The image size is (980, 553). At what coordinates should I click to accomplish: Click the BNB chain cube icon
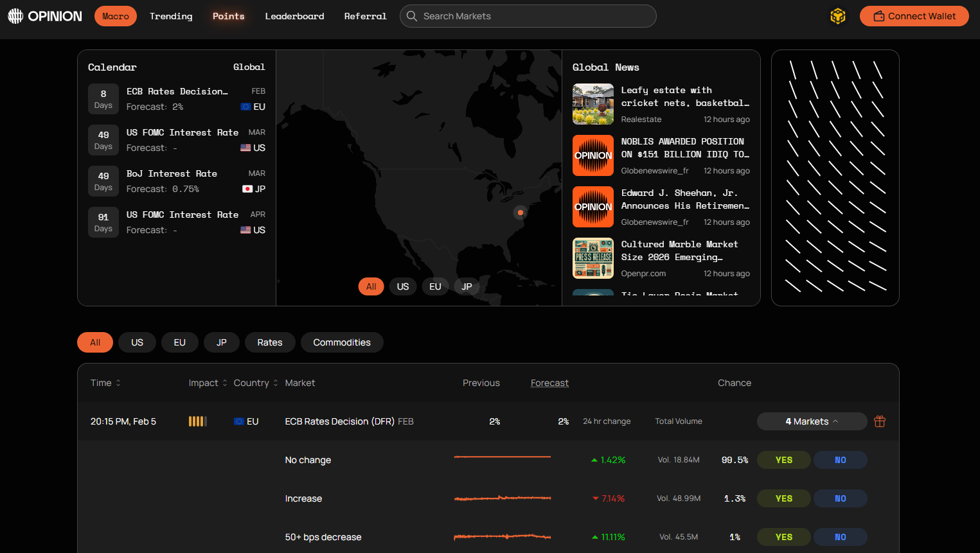(837, 16)
